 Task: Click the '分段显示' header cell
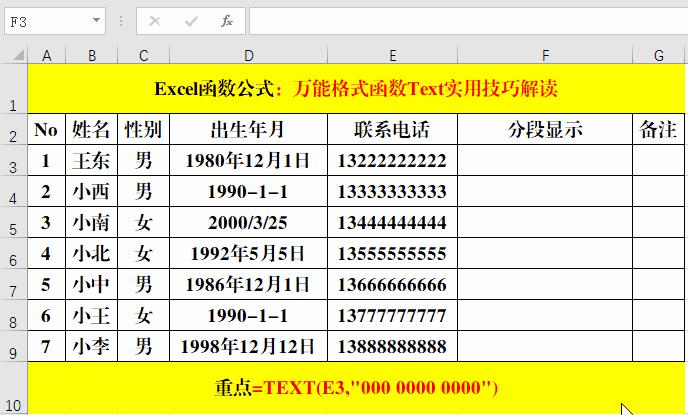[x=545, y=129]
